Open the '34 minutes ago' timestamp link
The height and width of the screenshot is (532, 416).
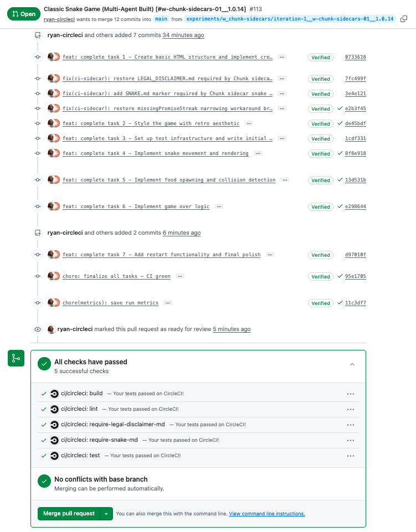coord(183,35)
